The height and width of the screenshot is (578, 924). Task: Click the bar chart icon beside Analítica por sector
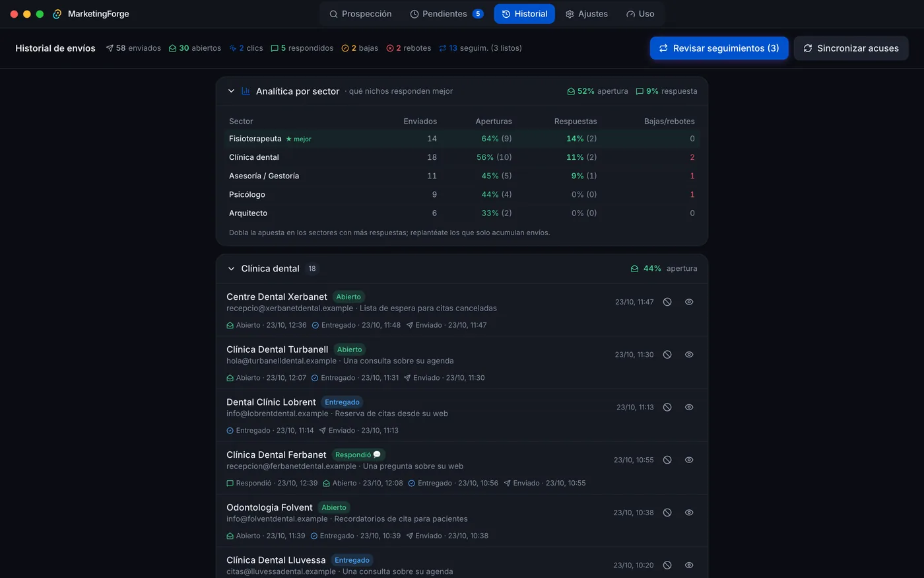[246, 91]
